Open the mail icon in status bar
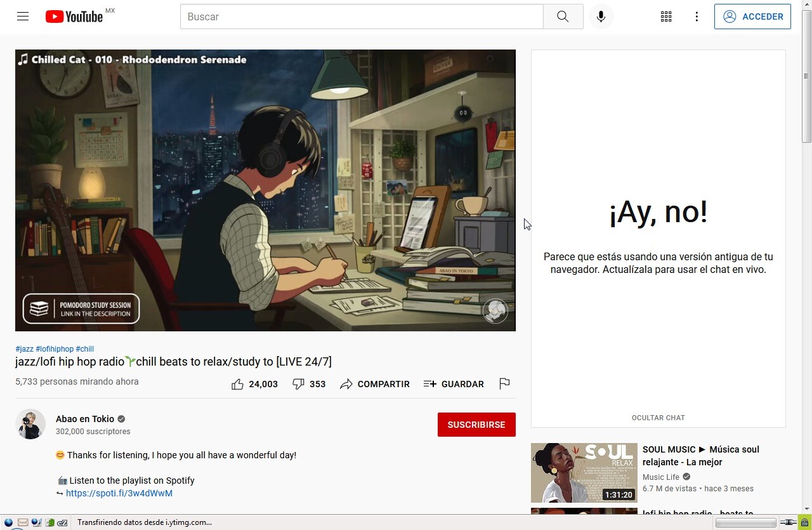Image resolution: width=812 pixels, height=530 pixels. tap(22, 523)
